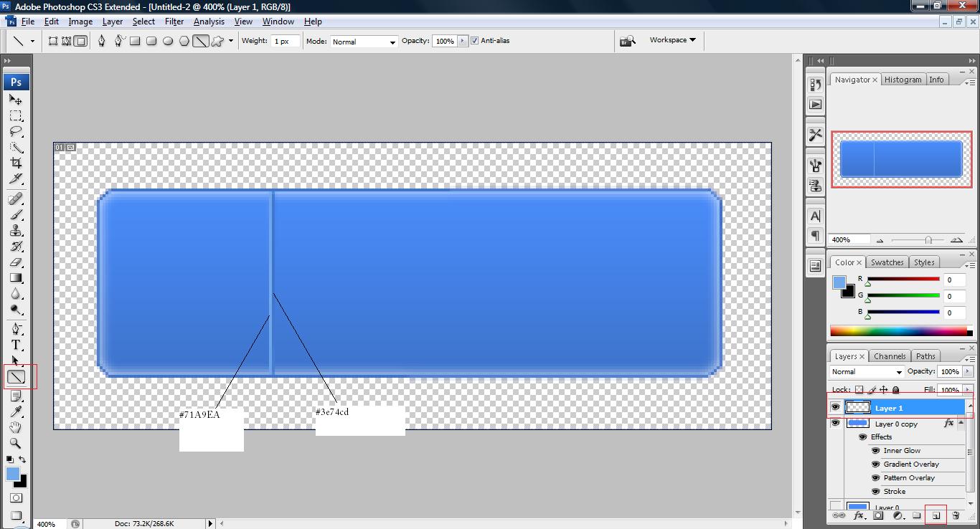Viewport: 980px width, 529px height.
Task: Select the Zoom tool
Action: point(16,444)
